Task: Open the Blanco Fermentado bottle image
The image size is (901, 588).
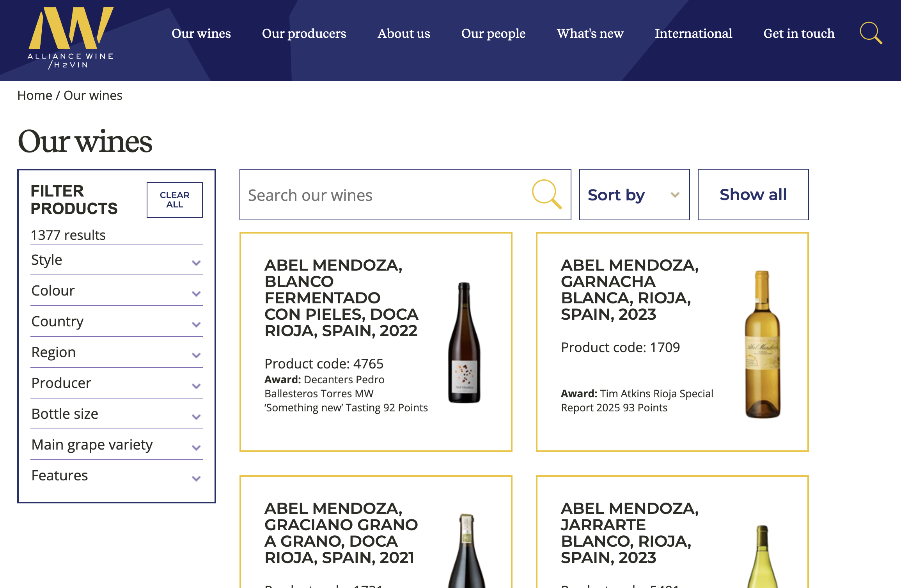Action: tap(464, 342)
